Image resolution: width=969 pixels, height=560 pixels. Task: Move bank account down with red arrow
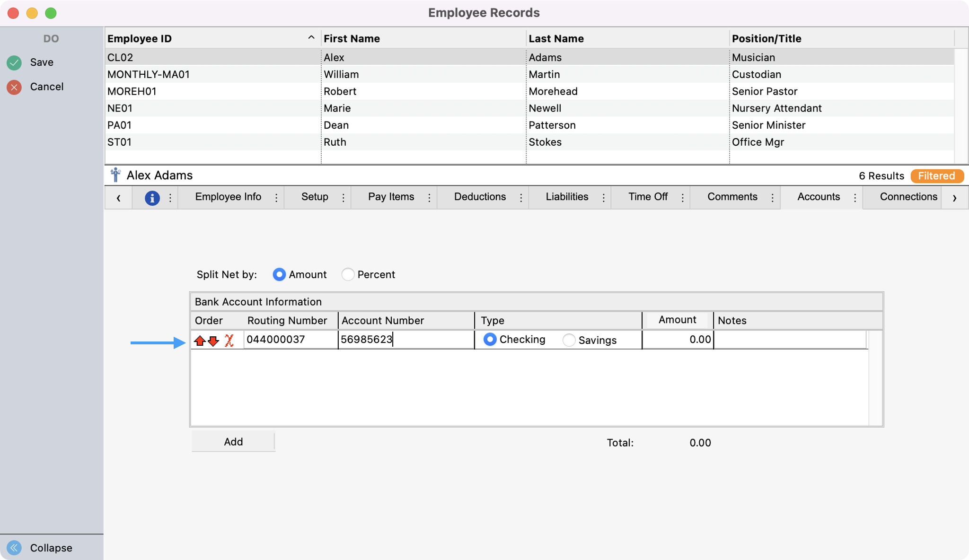[213, 341]
